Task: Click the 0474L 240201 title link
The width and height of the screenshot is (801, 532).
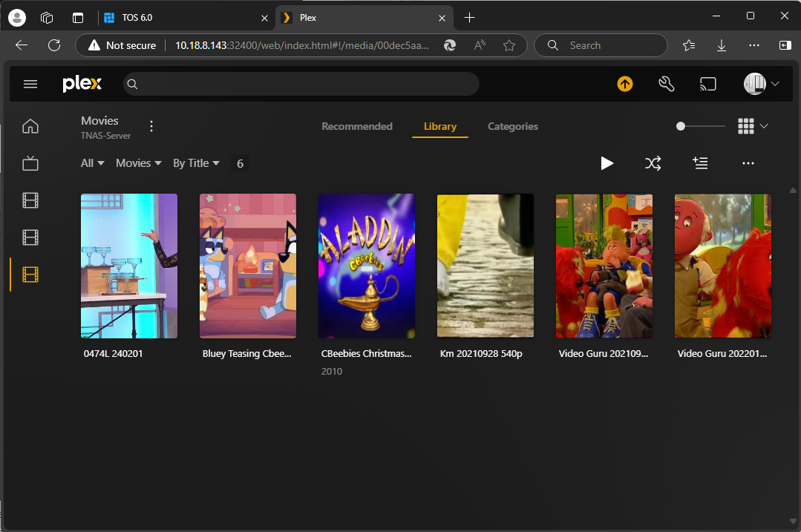Action: click(113, 353)
